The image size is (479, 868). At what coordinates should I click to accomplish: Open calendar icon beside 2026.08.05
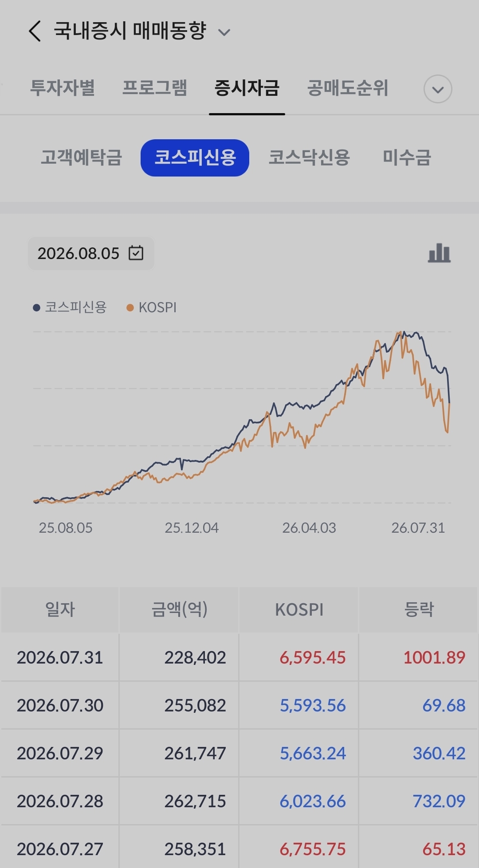[x=136, y=253]
